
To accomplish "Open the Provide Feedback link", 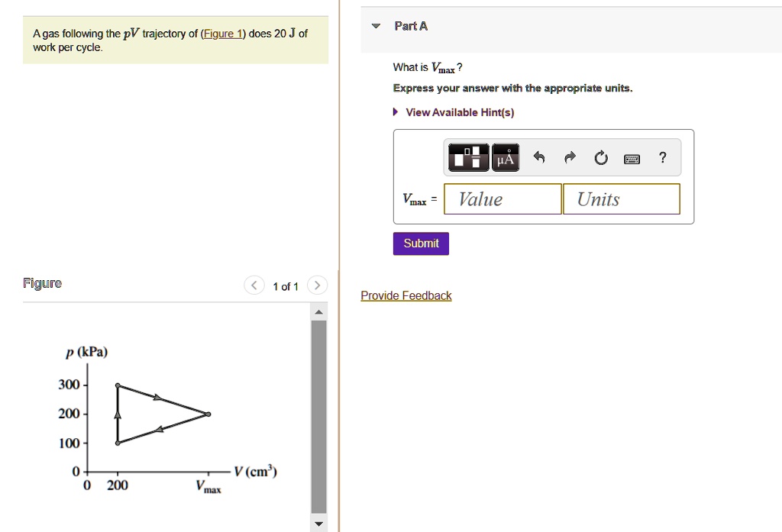I will click(406, 295).
